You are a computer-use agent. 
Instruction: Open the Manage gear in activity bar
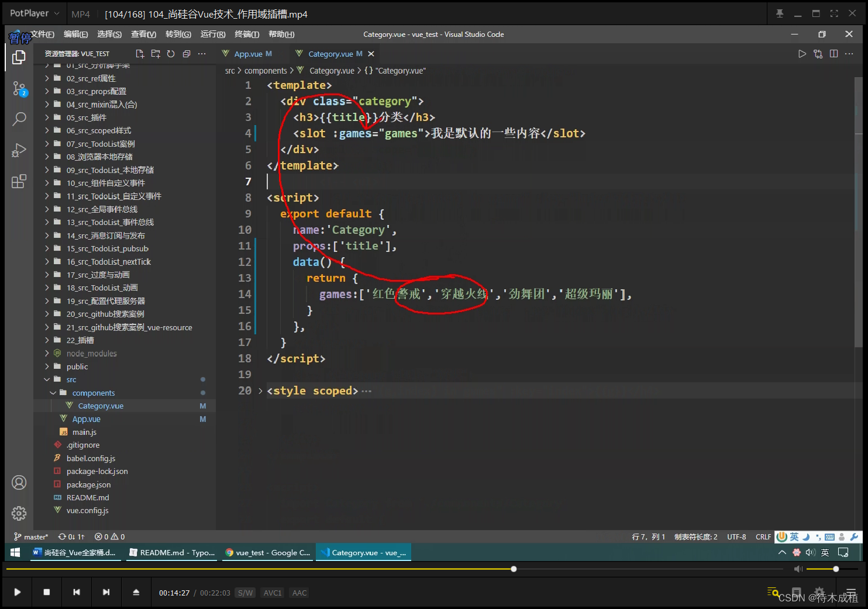point(19,513)
